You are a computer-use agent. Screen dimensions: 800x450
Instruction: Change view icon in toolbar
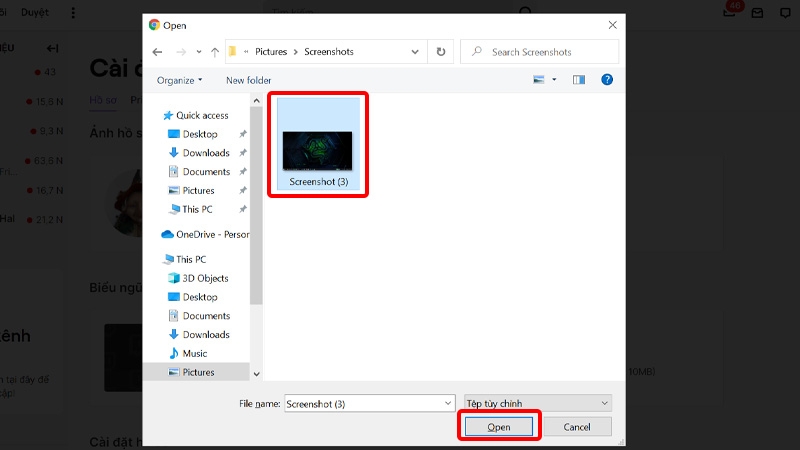pos(539,80)
